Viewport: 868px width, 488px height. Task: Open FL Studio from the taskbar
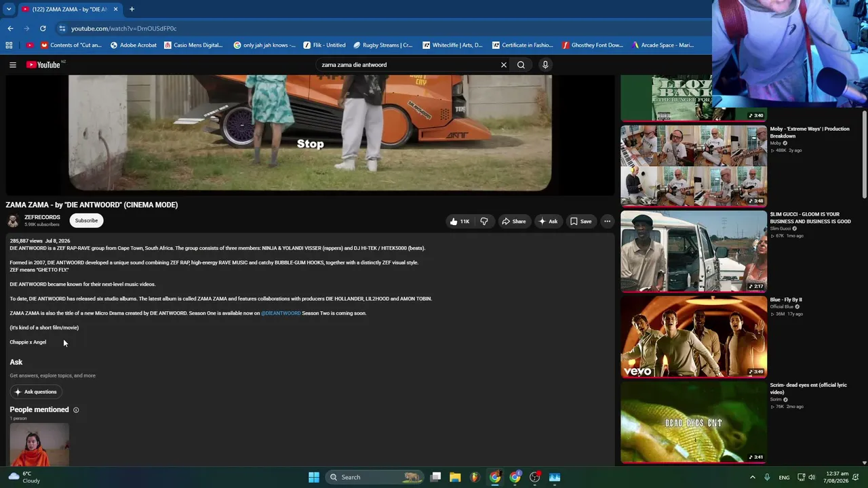point(475,477)
